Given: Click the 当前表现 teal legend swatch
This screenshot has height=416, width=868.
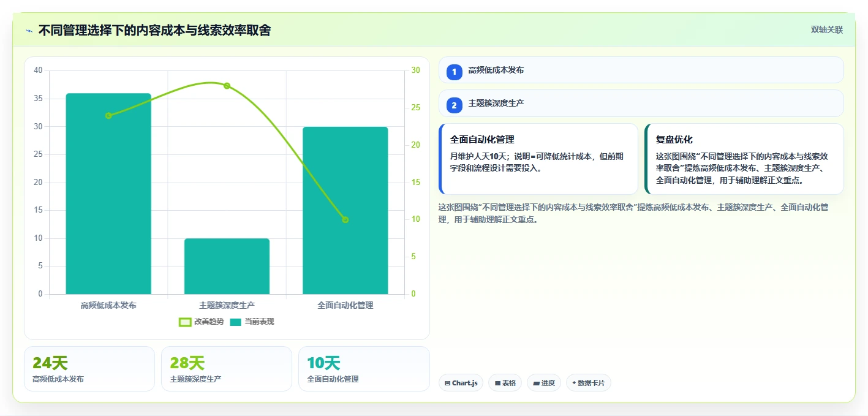Looking at the screenshot, I should coord(236,322).
